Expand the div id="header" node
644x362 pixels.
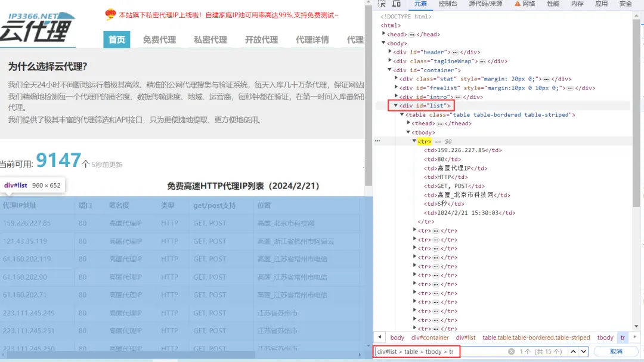pos(390,52)
